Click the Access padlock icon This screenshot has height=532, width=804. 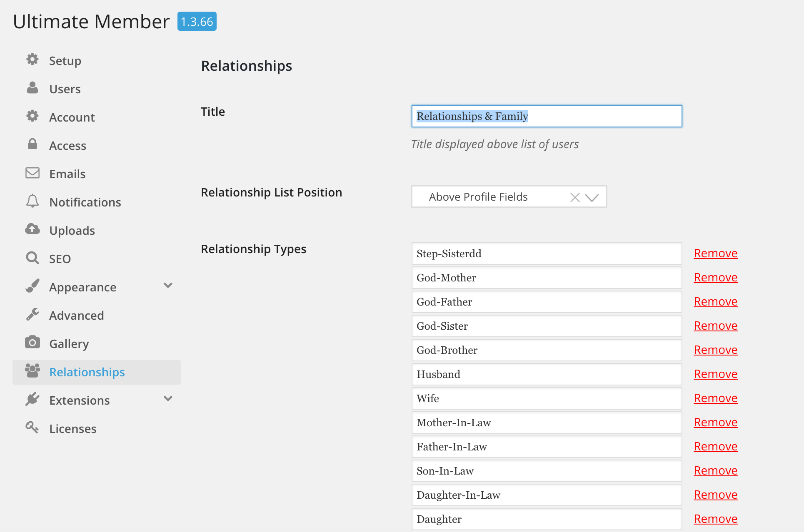pos(32,144)
